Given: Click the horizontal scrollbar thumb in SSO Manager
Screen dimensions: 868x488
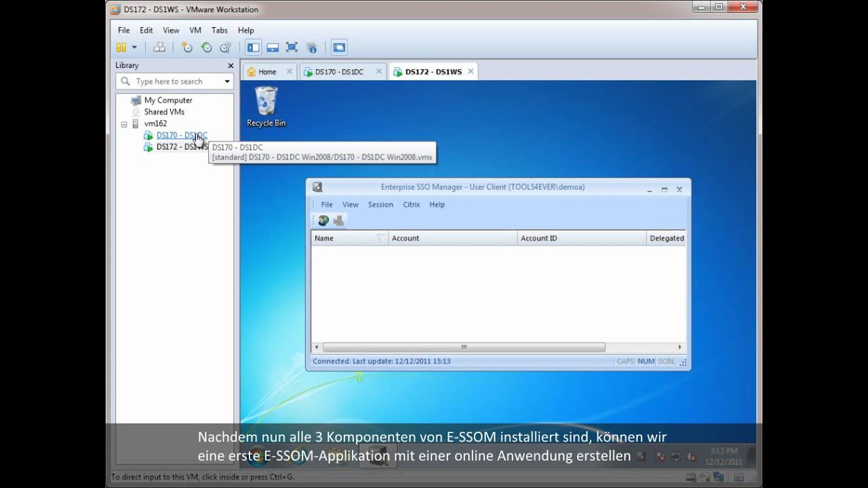Looking at the screenshot, I should pyautogui.click(x=464, y=347).
